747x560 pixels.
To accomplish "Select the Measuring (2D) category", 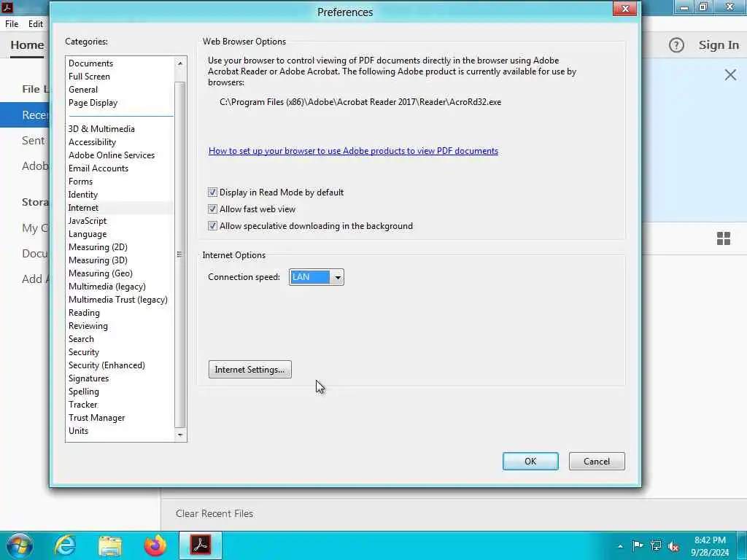I will point(98,247).
